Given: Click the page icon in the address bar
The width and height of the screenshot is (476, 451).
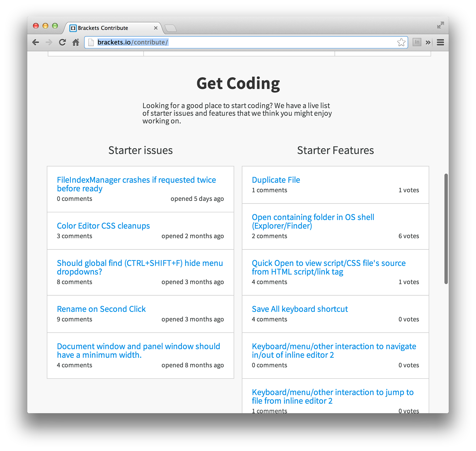Looking at the screenshot, I should pos(91,42).
